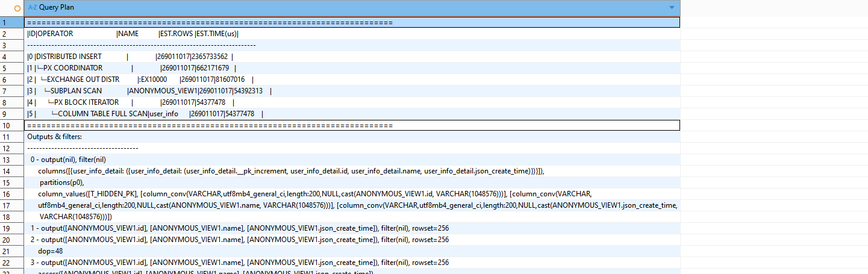Select row number 2 header
The width and height of the screenshot is (868, 274).
[x=12, y=34]
